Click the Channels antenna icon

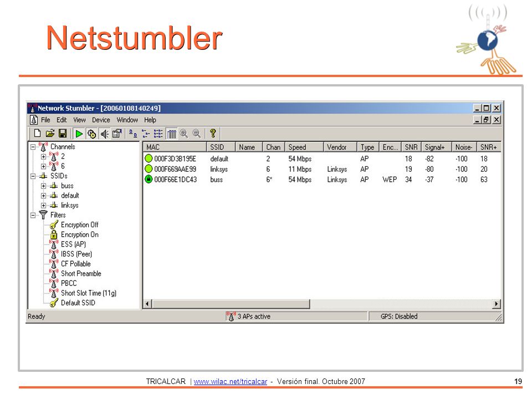(43, 146)
